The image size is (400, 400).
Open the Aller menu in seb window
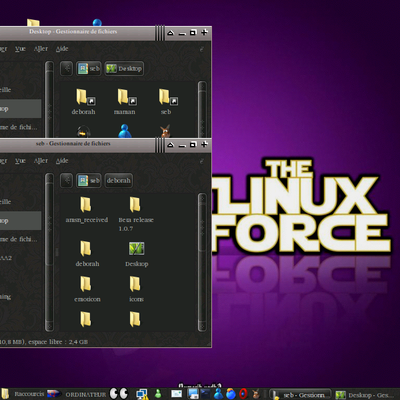[x=41, y=161]
